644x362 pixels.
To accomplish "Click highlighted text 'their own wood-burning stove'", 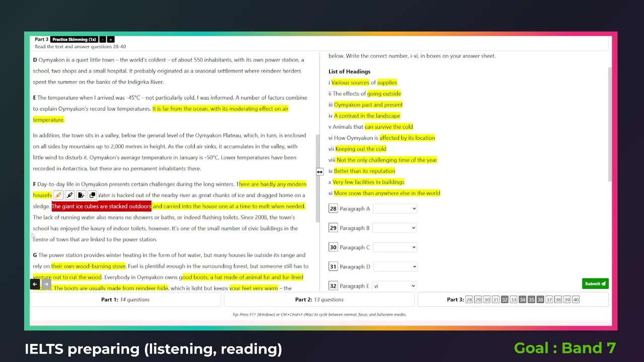I will point(88,266).
